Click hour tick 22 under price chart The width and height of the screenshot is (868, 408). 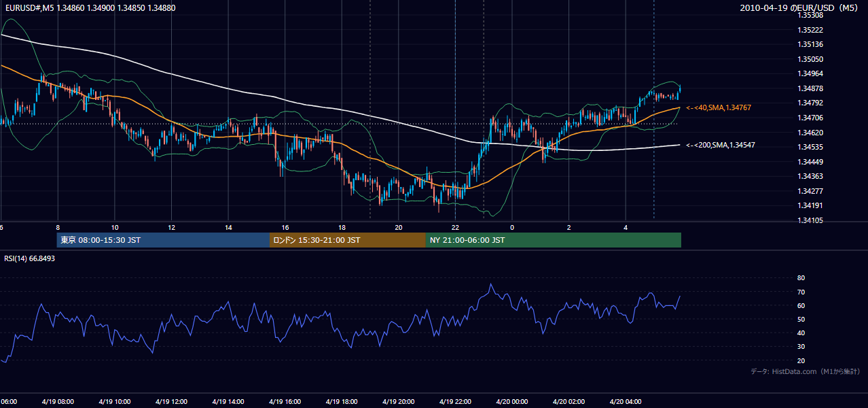pyautogui.click(x=455, y=227)
